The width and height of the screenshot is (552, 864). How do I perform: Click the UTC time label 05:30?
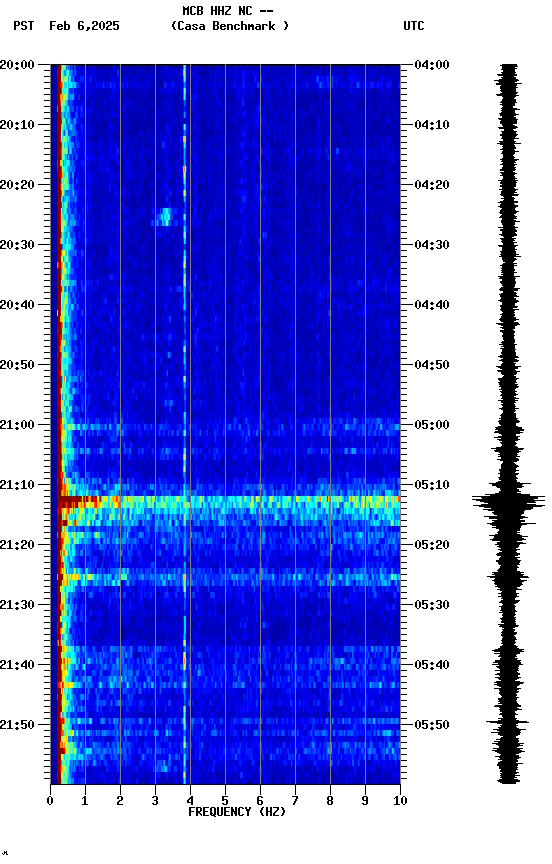tap(432, 606)
